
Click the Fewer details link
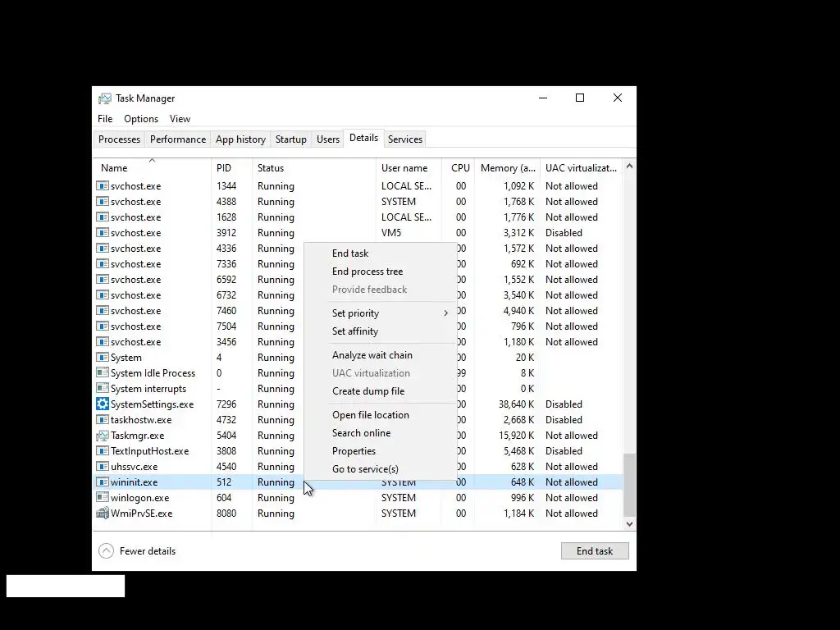(x=148, y=551)
